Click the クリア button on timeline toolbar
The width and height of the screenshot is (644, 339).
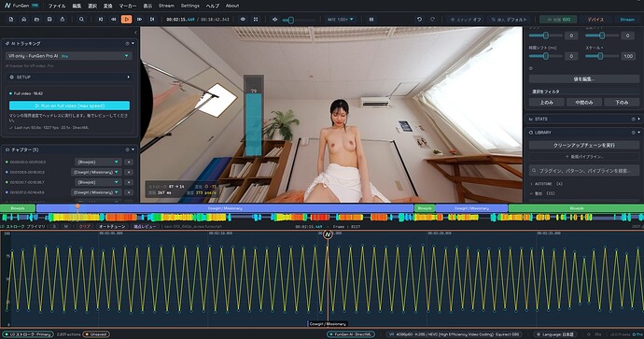(84, 226)
